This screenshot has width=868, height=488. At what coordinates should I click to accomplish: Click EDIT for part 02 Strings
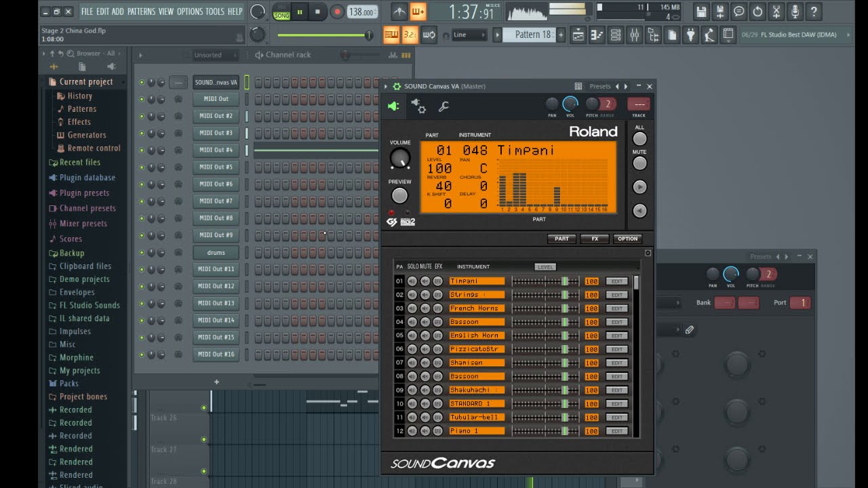tap(616, 295)
